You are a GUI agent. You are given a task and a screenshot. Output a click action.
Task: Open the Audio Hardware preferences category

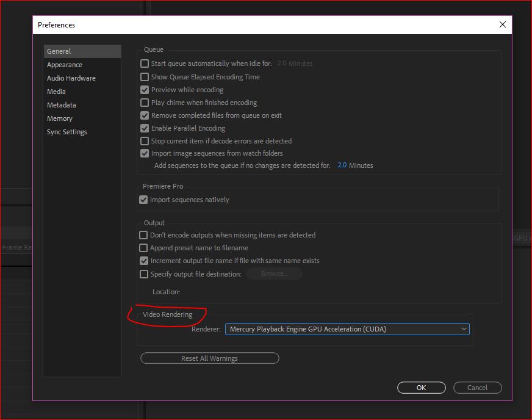pos(71,78)
